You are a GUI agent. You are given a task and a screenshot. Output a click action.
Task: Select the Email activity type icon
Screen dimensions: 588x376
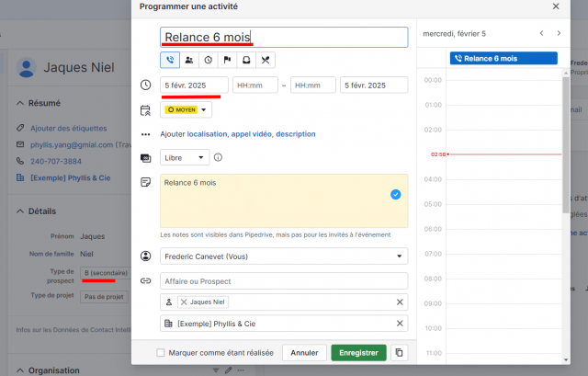[246, 60]
